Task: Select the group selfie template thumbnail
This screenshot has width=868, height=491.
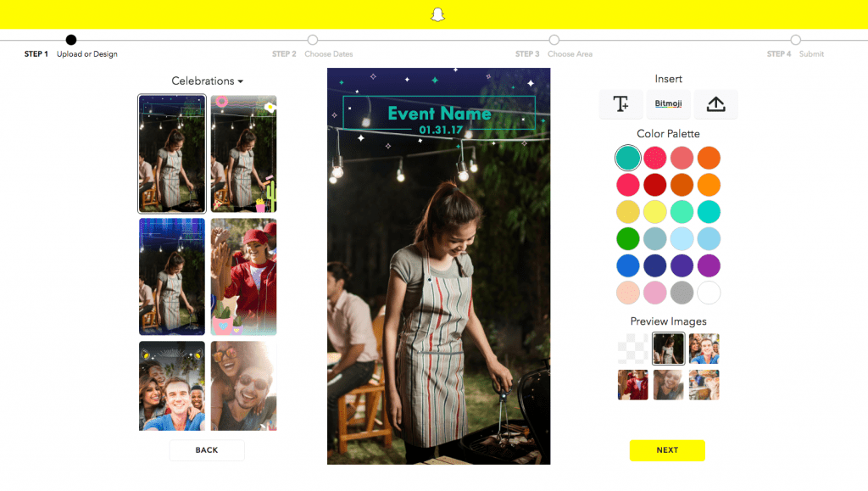Action: click(172, 386)
